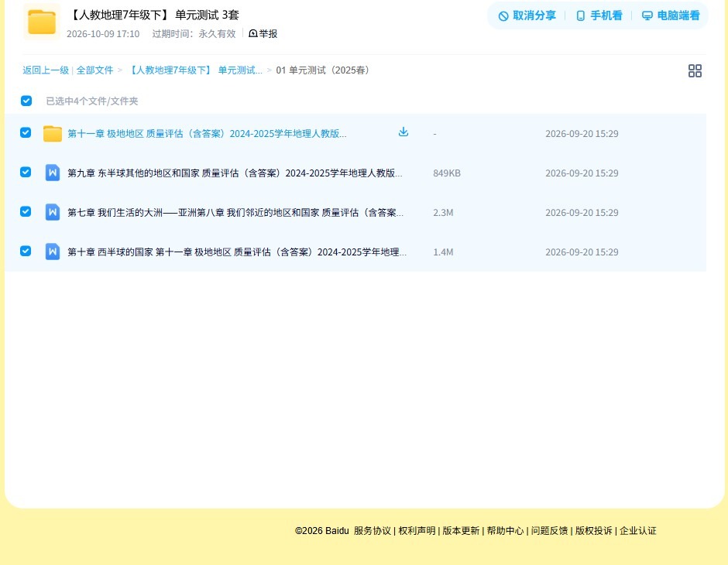
Task: Click the 过期时间：永久有效 text
Action: coord(194,34)
